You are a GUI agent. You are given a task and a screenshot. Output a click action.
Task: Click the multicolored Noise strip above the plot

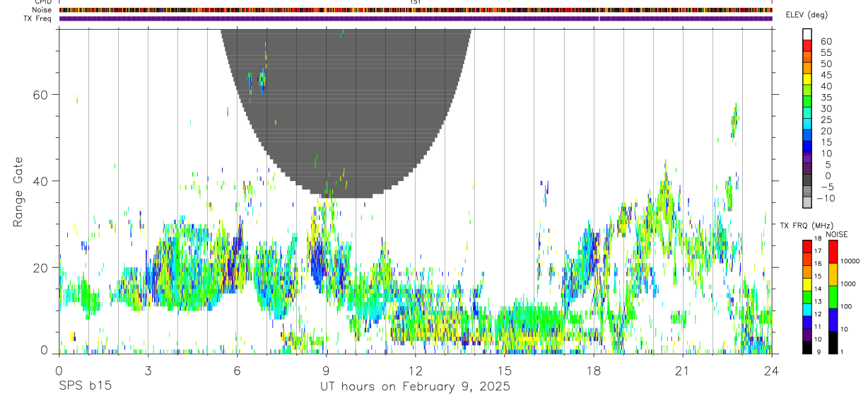click(416, 10)
